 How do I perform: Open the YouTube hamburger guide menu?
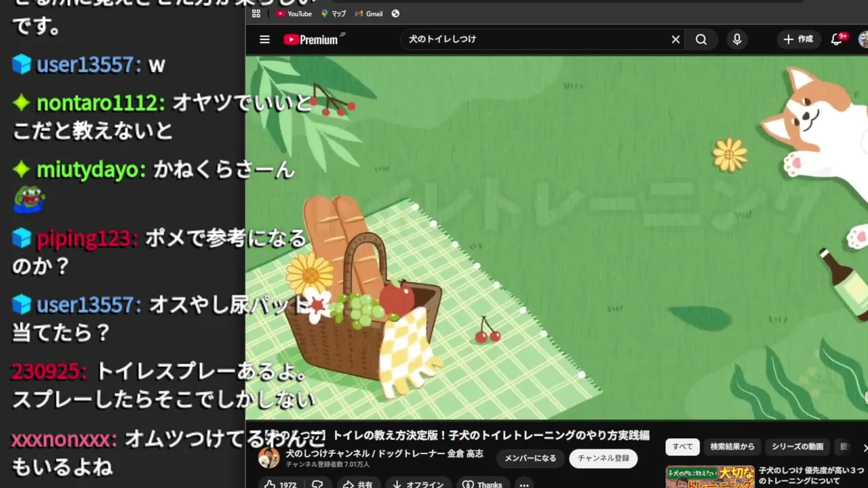[x=264, y=39]
